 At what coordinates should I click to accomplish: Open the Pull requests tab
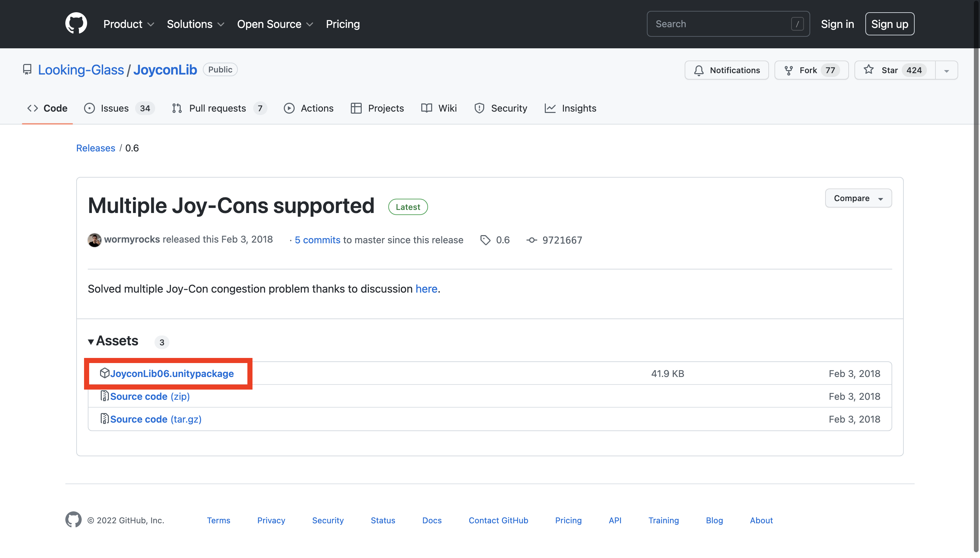click(218, 108)
